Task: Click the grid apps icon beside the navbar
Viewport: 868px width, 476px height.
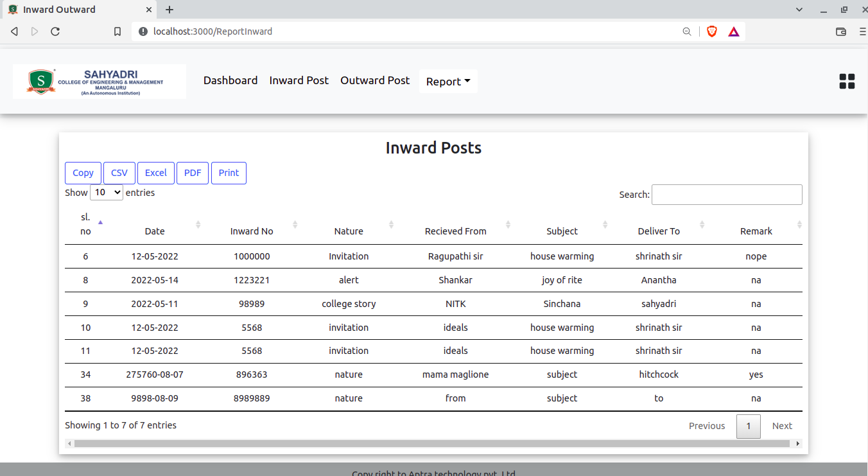Action: tap(847, 81)
